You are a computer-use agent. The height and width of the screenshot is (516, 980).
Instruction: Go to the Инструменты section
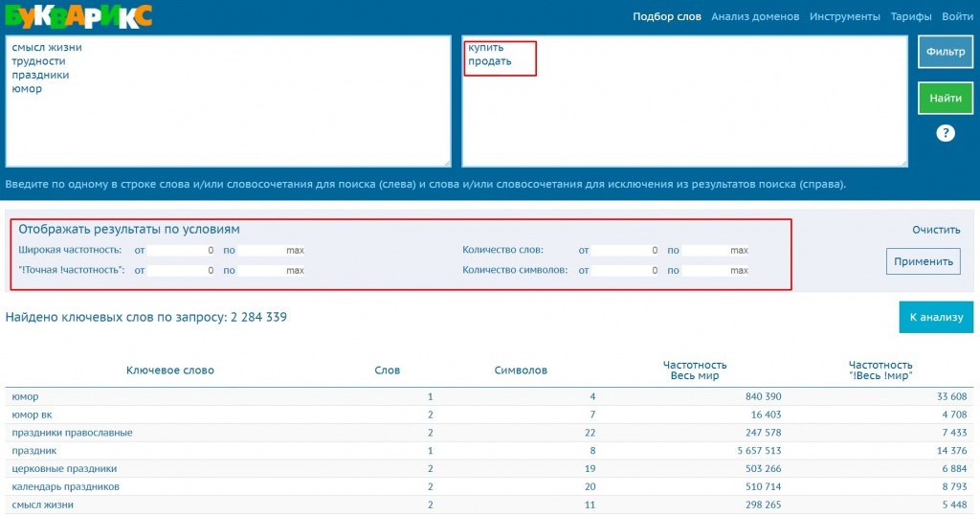tap(844, 16)
